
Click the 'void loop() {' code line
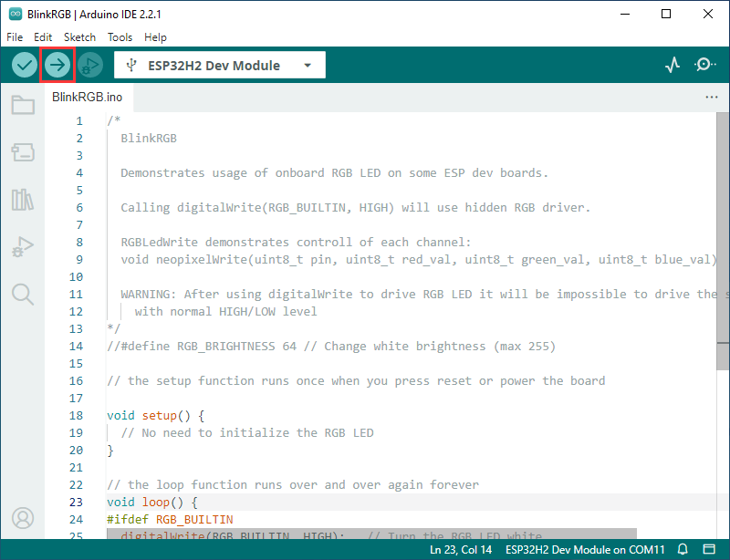coord(152,503)
